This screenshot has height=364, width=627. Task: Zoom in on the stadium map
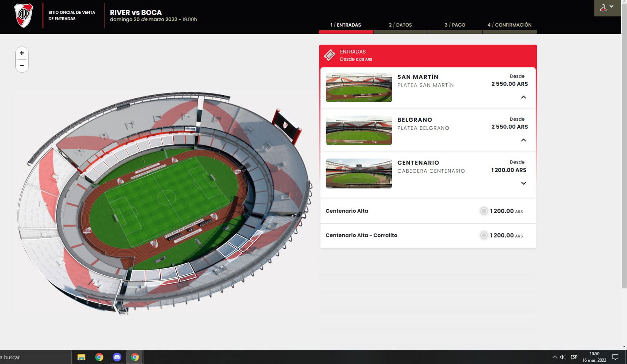[x=22, y=53]
